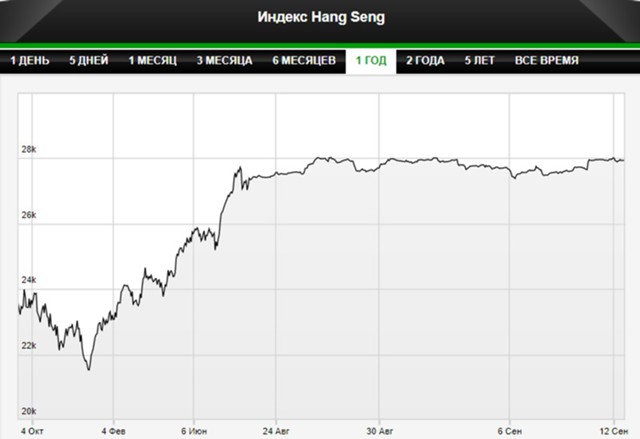
Task: Switch chart to 2 ГОДА
Action: click(x=425, y=61)
